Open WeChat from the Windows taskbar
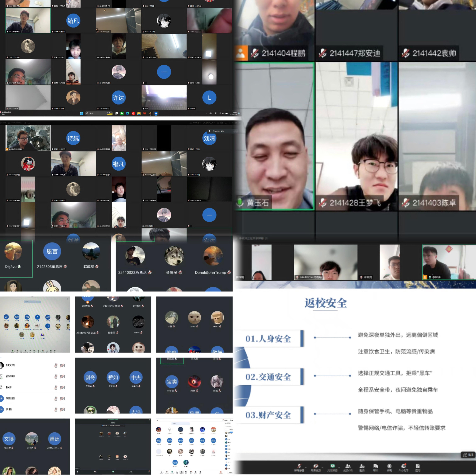The height and width of the screenshot is (476, 476). click(122, 113)
